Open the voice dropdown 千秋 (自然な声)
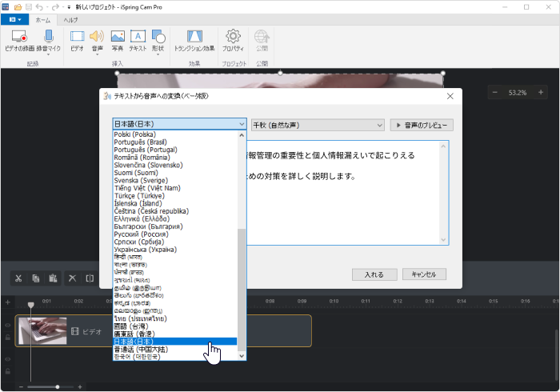 pyautogui.click(x=318, y=125)
